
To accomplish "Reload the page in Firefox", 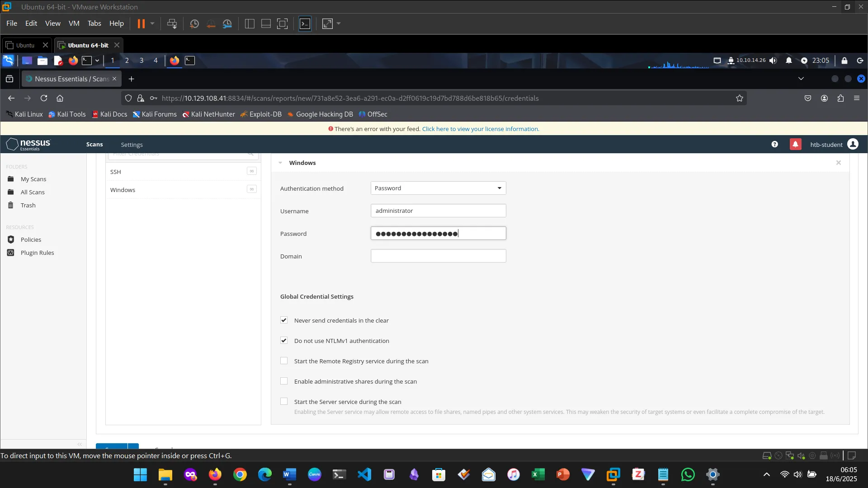I will click(44, 98).
